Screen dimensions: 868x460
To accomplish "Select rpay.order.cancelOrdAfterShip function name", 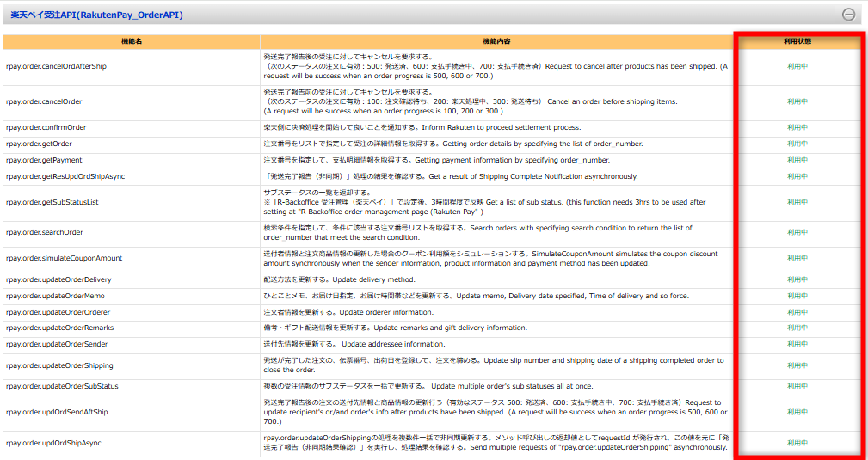I will click(56, 66).
